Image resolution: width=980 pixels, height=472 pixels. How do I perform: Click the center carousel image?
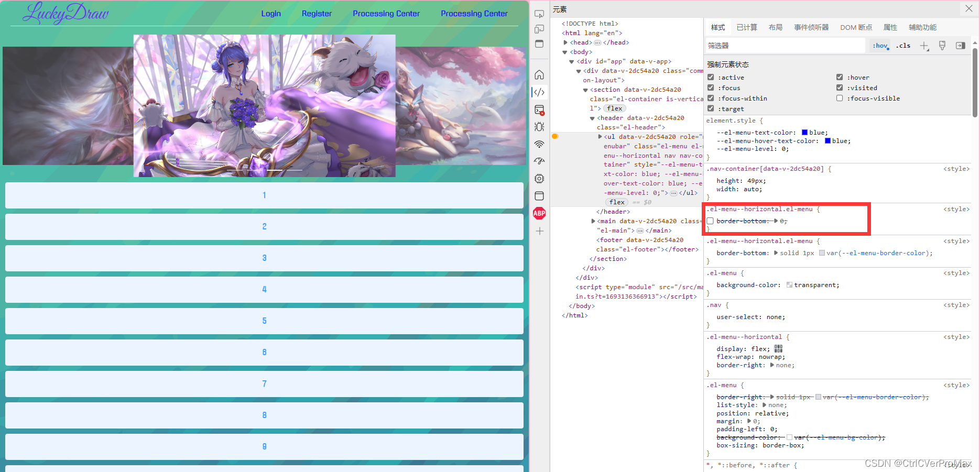click(x=265, y=106)
